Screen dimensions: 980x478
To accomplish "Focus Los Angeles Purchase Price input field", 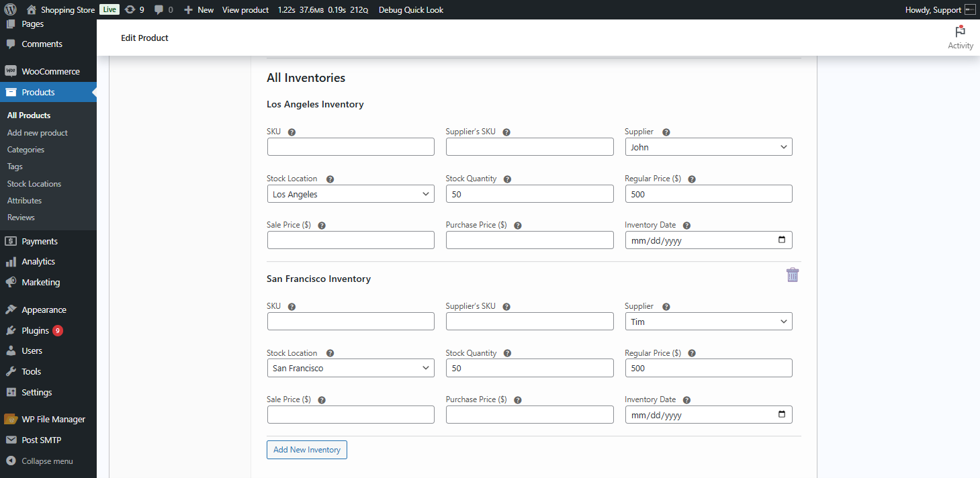I will (530, 240).
